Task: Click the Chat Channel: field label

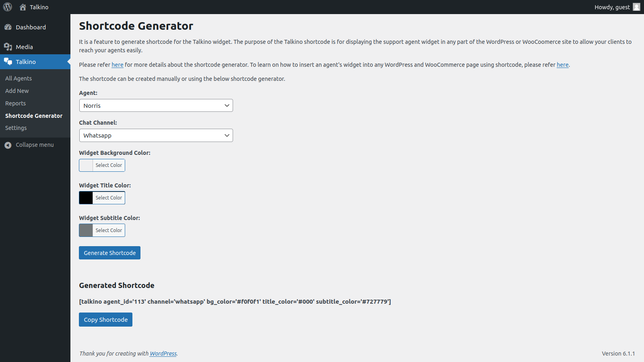Action: click(98, 123)
